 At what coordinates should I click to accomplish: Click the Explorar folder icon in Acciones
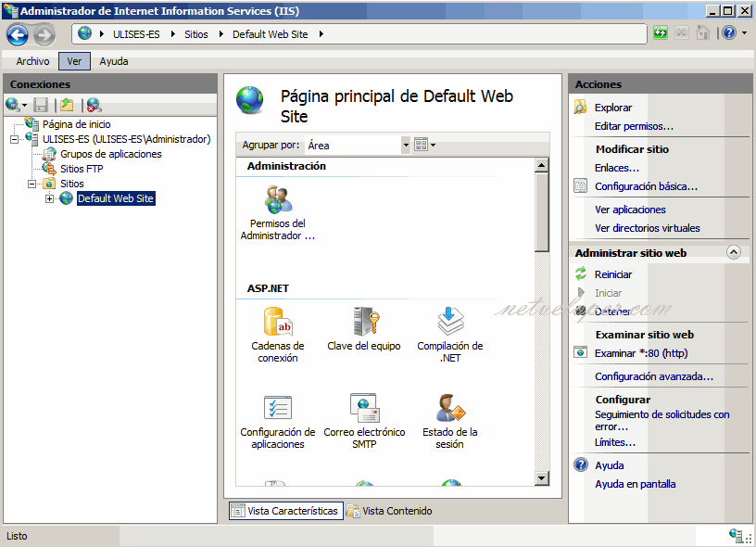click(581, 108)
